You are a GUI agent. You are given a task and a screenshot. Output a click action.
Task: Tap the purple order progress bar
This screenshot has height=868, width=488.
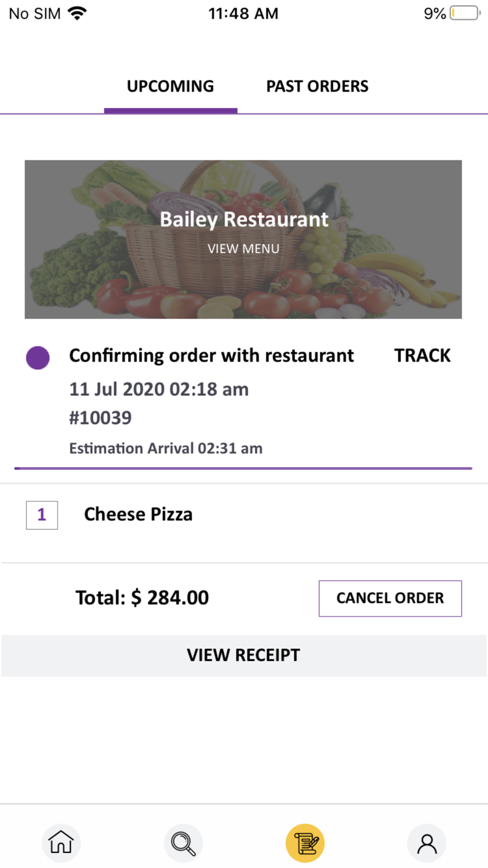(x=243, y=468)
